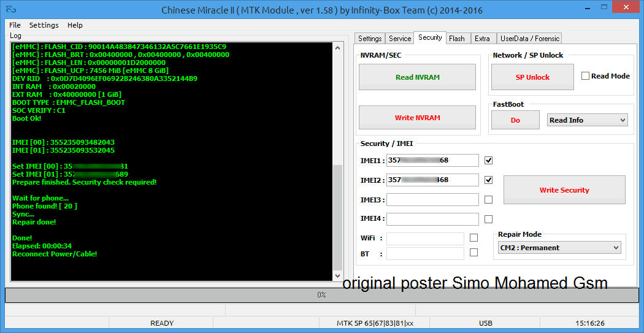Click the log scrollbar up arrow
Viewport: 644px width, 333px height.
pos(337,48)
